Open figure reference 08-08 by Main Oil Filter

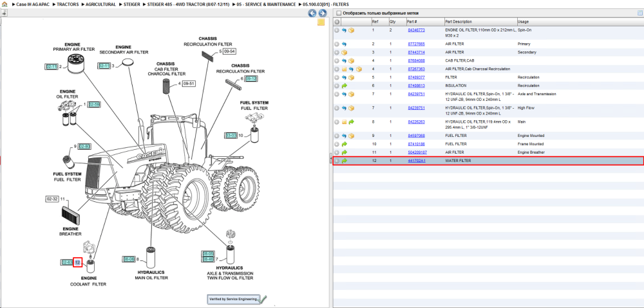[129, 259]
